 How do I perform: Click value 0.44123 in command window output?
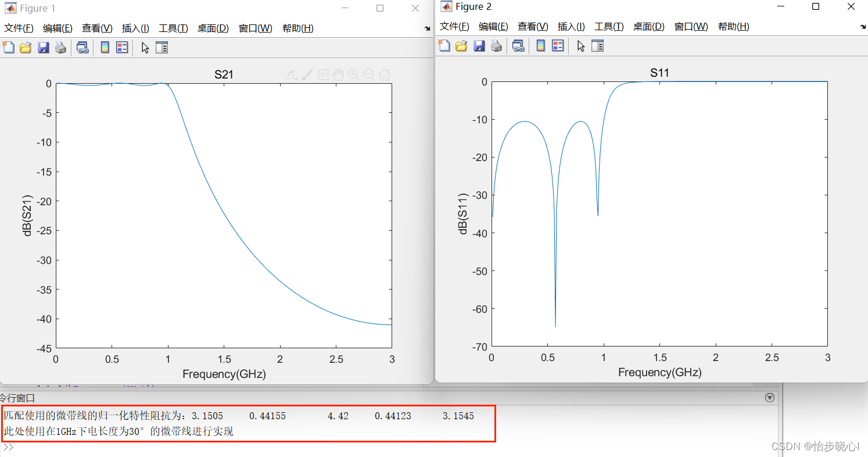coord(393,416)
